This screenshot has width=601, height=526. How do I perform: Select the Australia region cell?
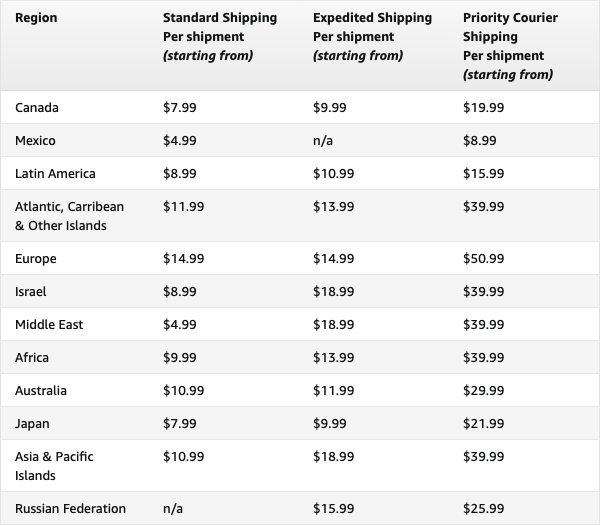pos(41,391)
